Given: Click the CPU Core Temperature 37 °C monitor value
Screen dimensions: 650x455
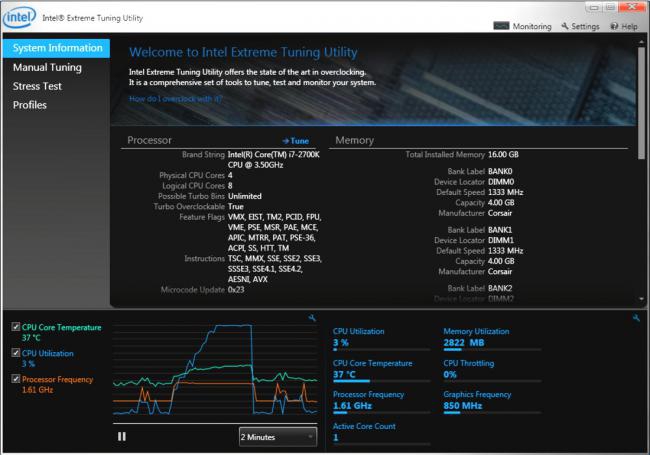Looking at the screenshot, I should point(344,375).
